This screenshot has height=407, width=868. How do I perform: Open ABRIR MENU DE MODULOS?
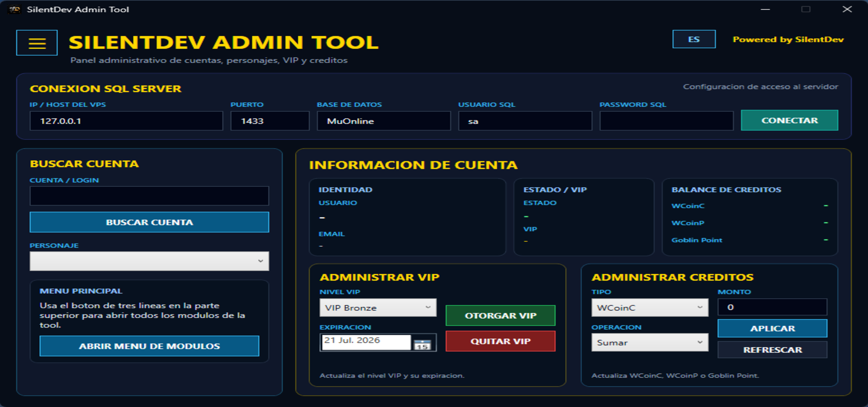point(149,346)
